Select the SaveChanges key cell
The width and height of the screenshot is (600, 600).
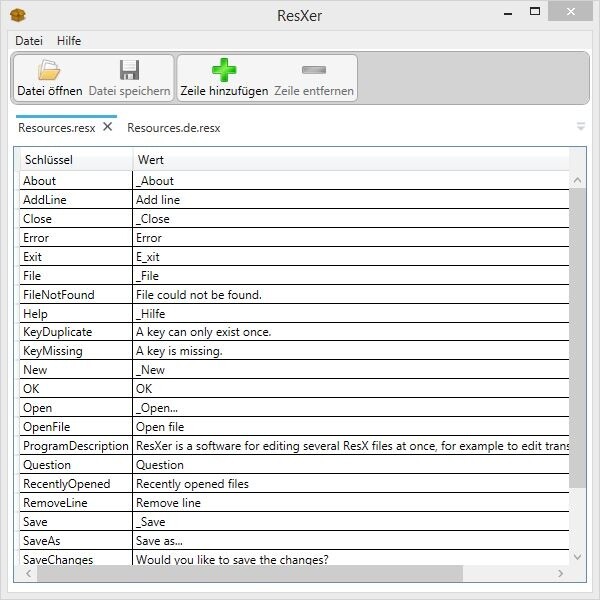point(76,558)
